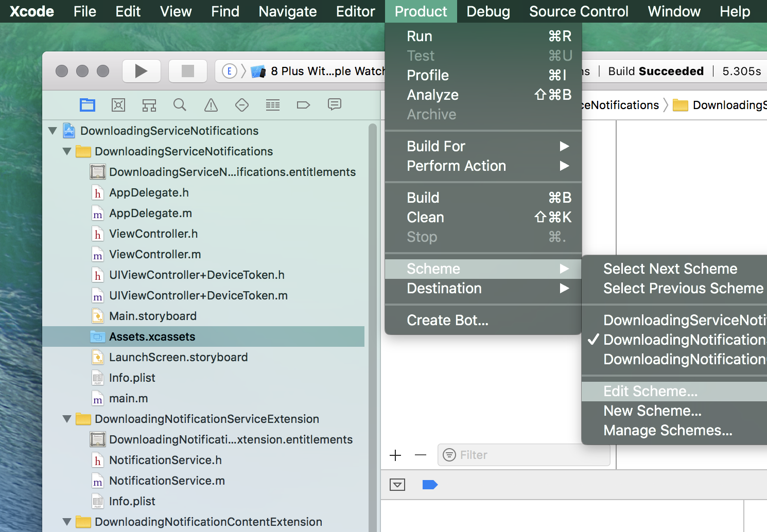Click the first Info.plist file icon
This screenshot has height=532, width=767.
98,378
